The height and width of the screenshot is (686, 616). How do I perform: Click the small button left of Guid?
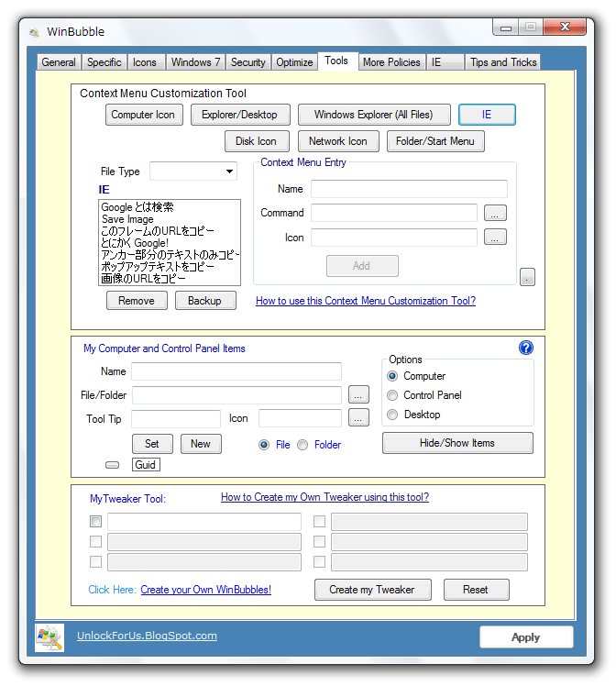point(113,465)
